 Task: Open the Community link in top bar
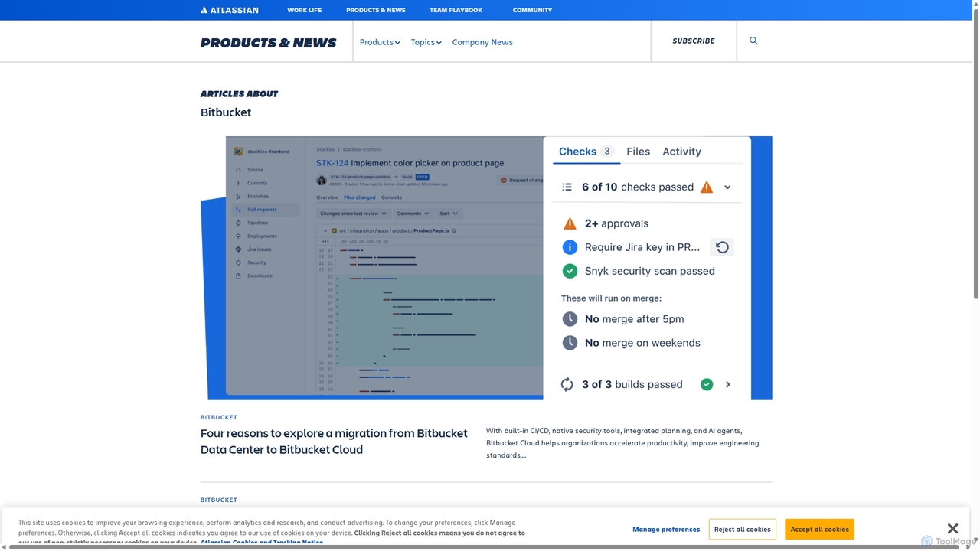tap(532, 10)
